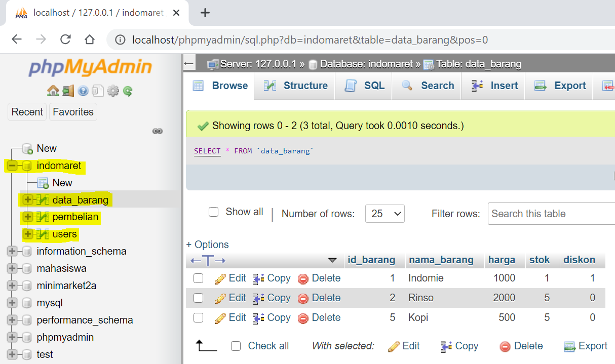615x364 pixels.
Task: Click the + Options link
Action: tap(208, 245)
